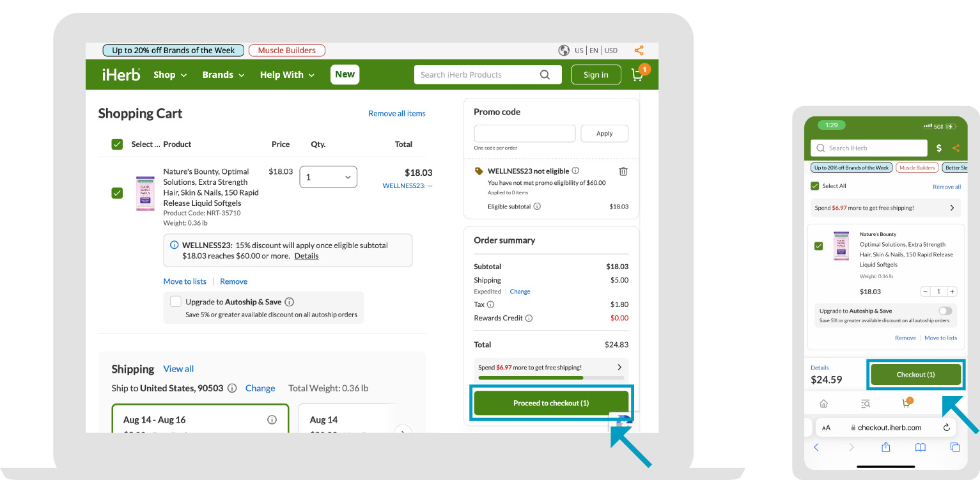Image resolution: width=980 pixels, height=493 pixels.
Task: Toggle the Select all checkbox in laptop cart
Action: tap(117, 145)
